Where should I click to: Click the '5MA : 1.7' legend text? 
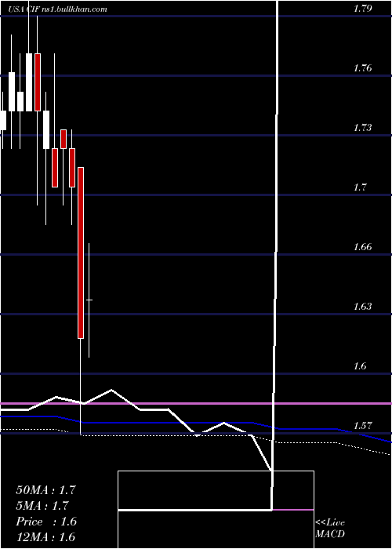(42, 506)
